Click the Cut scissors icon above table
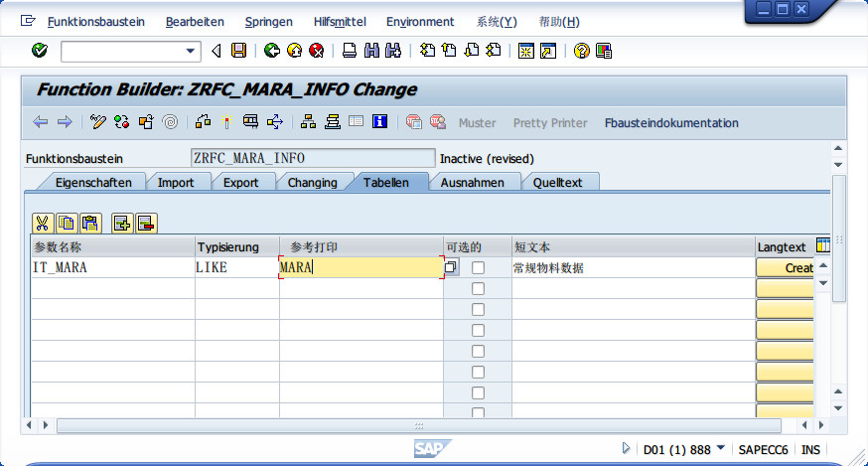 42,223
